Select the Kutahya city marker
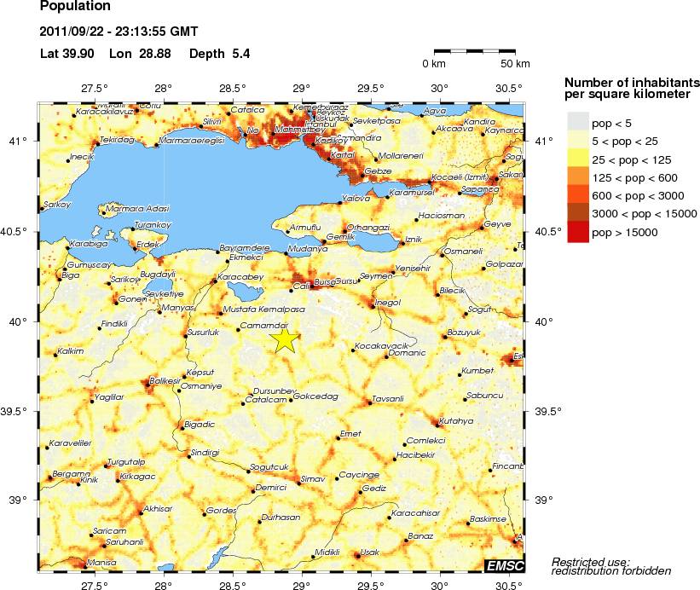The width and height of the screenshot is (700, 590). coord(437,426)
